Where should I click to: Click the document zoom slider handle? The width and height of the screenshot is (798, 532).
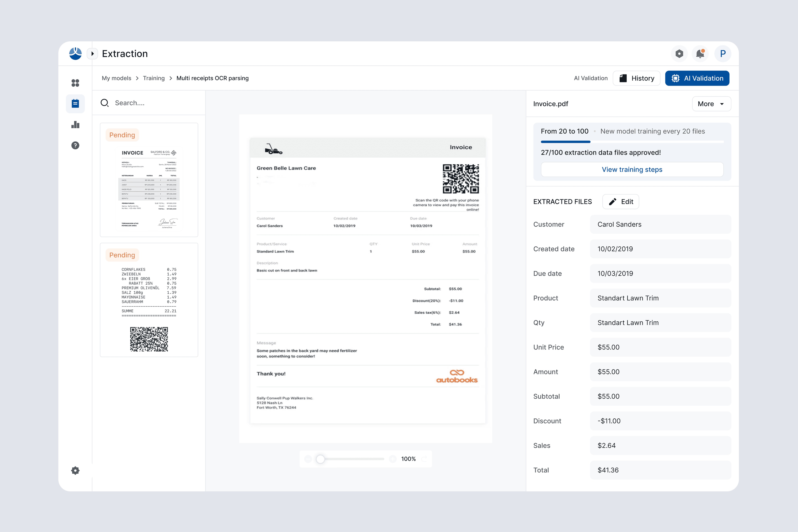tap(320, 459)
